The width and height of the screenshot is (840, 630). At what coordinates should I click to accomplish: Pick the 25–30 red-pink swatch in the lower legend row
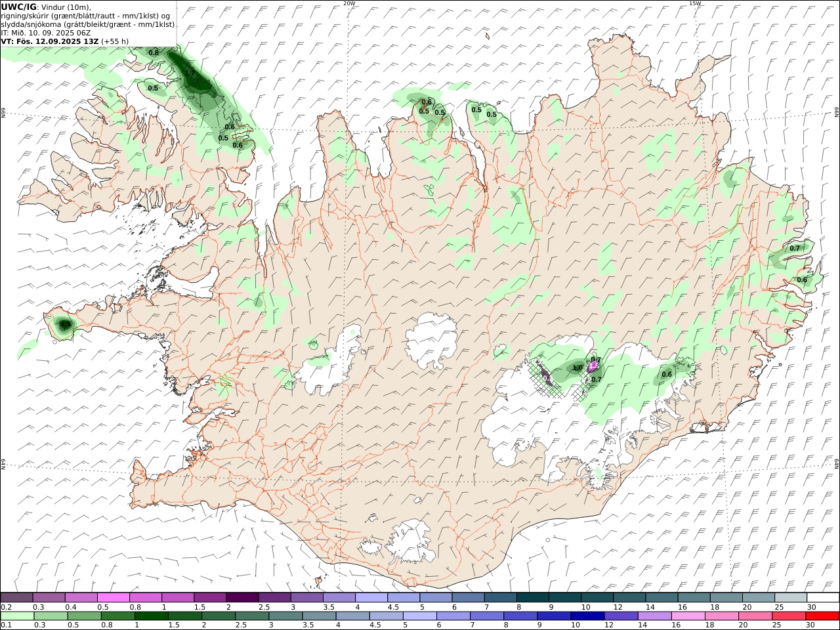(788, 616)
